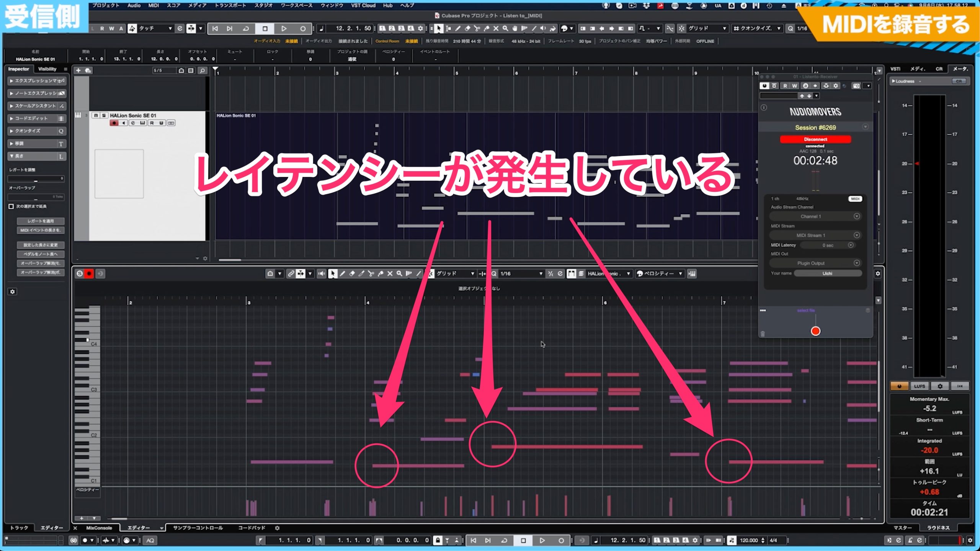Collapse the 長さ inspector section
Image resolution: width=980 pixels, height=551 pixels.
[37, 156]
